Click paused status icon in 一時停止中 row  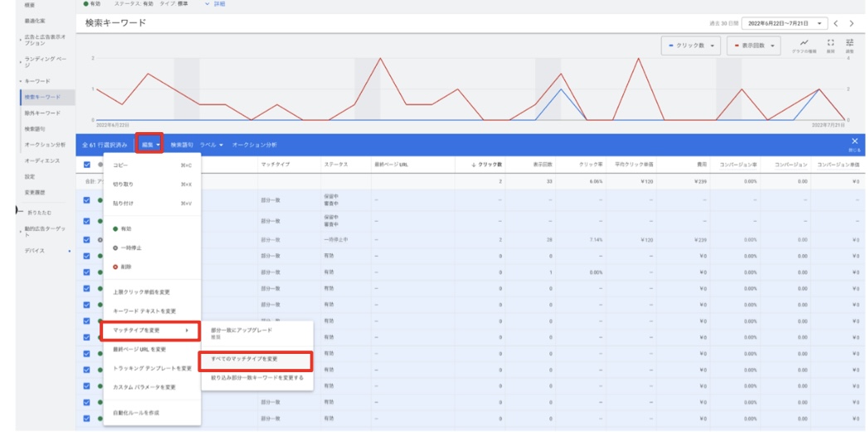pos(100,240)
